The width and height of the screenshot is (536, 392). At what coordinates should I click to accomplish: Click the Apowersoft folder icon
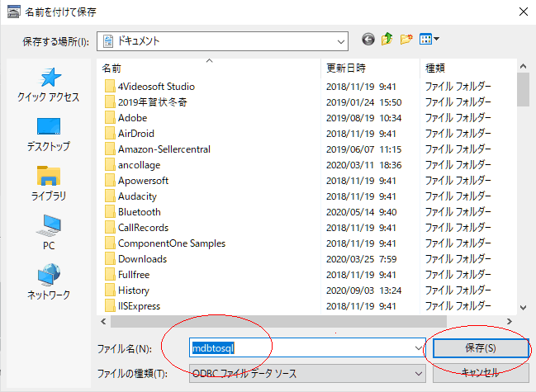click(x=110, y=181)
